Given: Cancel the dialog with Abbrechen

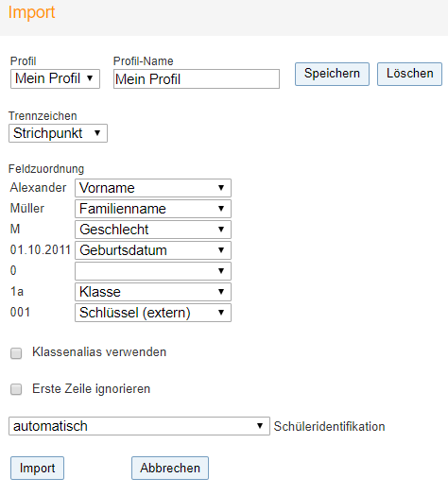Looking at the screenshot, I should click(170, 468).
